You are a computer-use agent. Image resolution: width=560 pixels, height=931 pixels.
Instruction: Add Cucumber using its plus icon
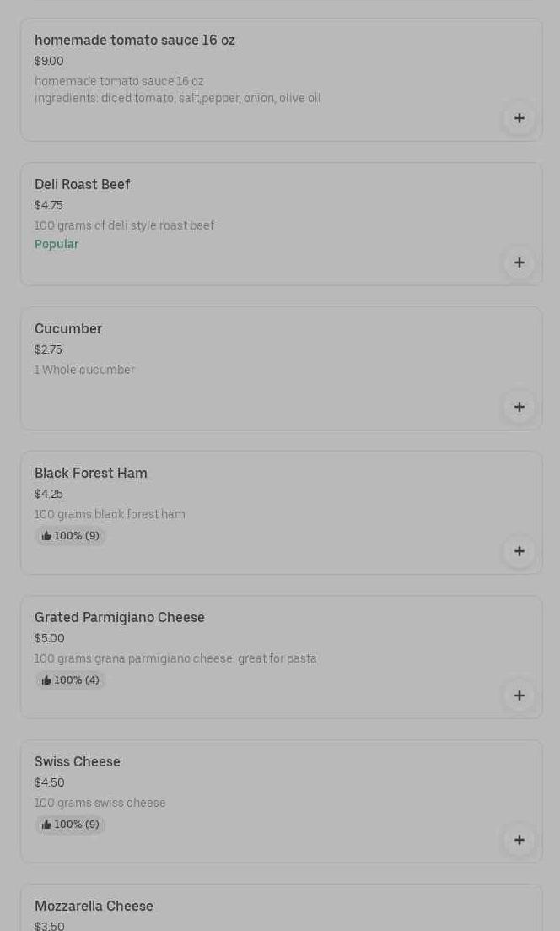click(x=519, y=407)
